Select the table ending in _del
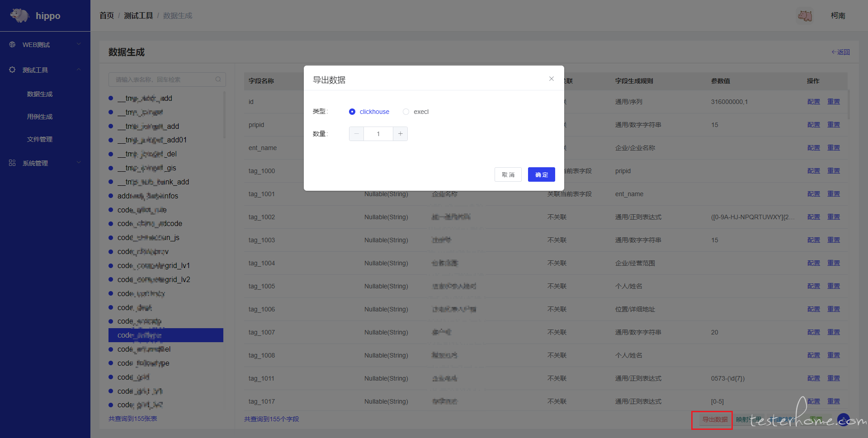The image size is (868, 438). tap(147, 154)
